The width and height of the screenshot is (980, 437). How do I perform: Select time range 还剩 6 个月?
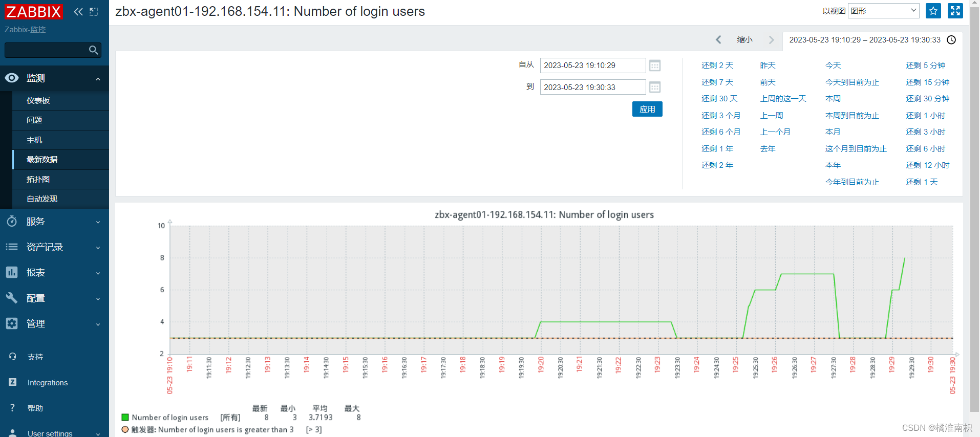point(721,132)
